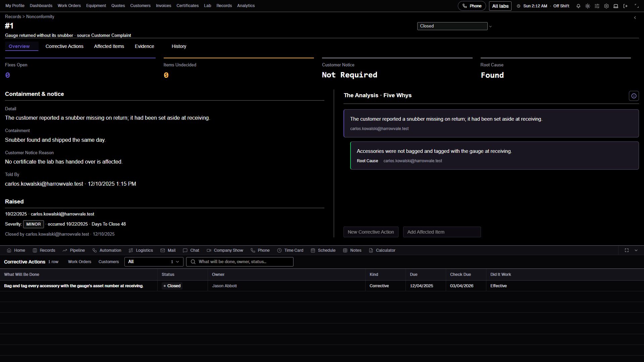
Task: Open the Logistics dock tab
Action: (x=141, y=250)
